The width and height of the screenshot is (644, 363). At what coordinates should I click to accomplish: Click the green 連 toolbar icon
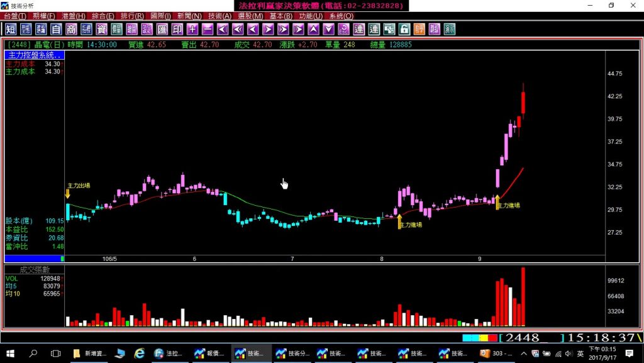coord(374,29)
